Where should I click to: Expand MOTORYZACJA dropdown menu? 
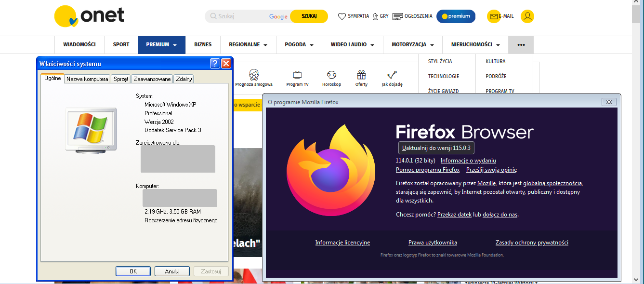tap(413, 44)
